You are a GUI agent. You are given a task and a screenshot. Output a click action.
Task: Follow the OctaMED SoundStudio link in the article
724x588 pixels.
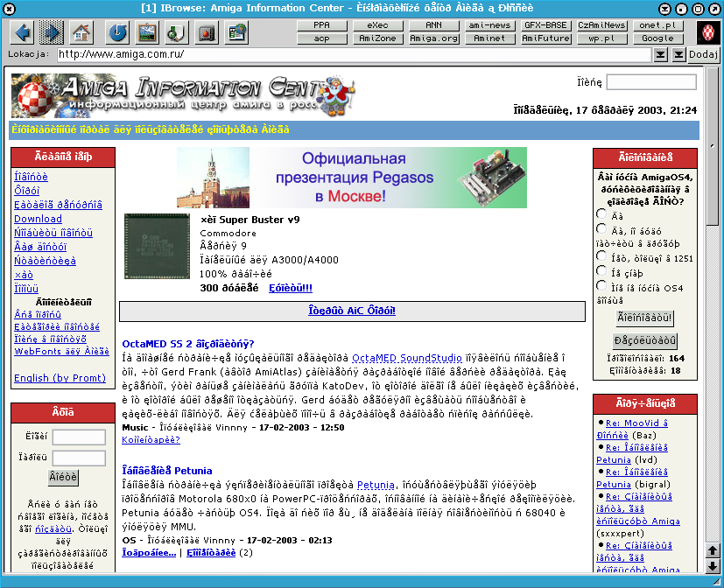tap(407, 358)
